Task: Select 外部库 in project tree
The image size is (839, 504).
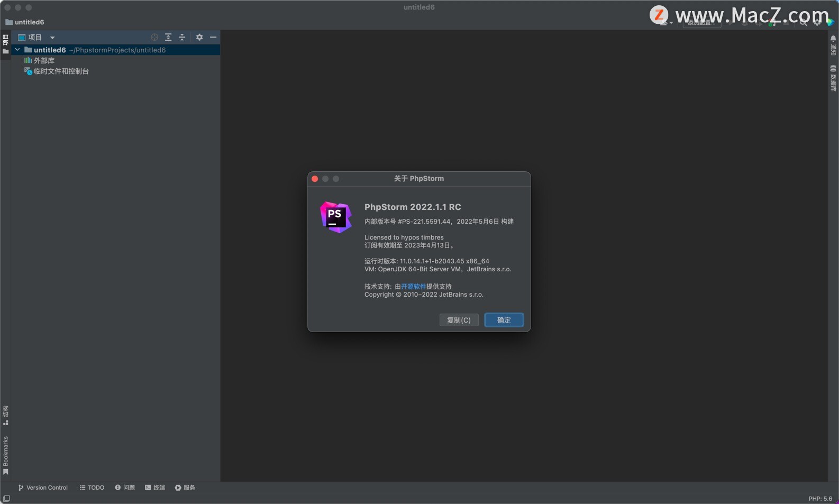Action: tap(40, 60)
